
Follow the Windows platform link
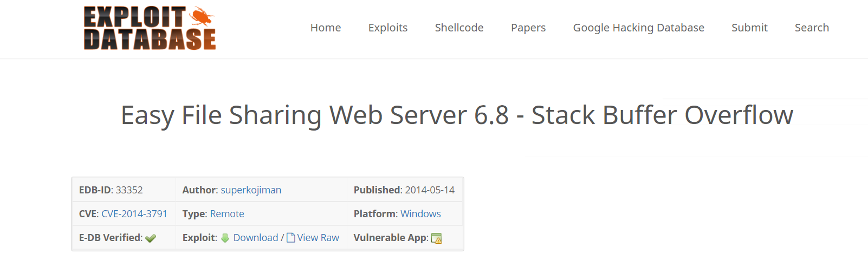[x=420, y=214]
